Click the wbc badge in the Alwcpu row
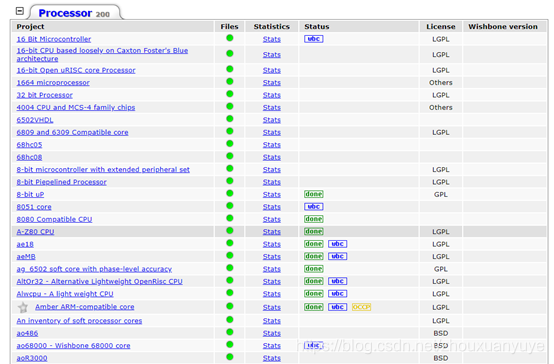This screenshot has width=554, height=364. (337, 294)
